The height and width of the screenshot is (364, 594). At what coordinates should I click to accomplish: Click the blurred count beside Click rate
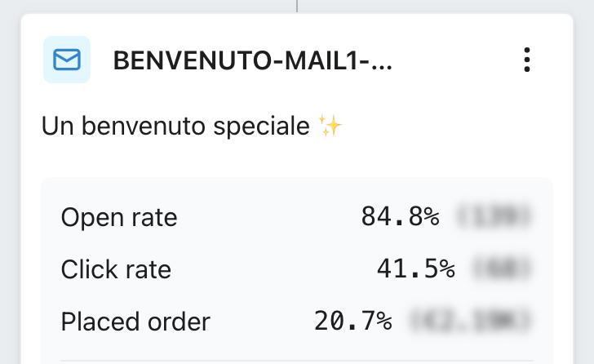(x=502, y=269)
